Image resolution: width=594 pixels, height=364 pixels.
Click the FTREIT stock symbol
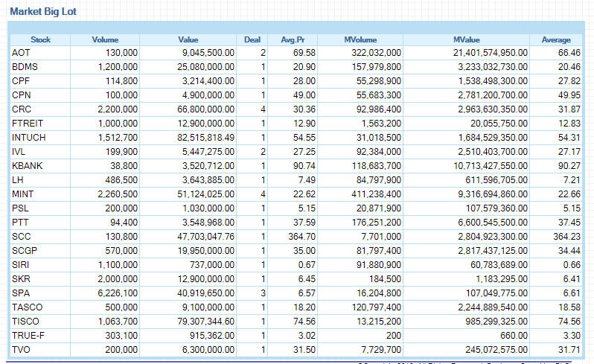(x=28, y=124)
